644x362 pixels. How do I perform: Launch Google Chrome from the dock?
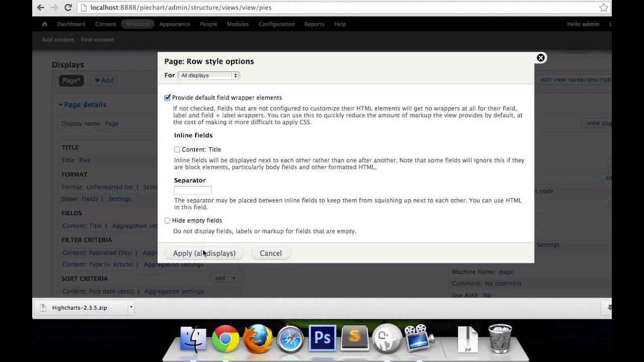(225, 338)
